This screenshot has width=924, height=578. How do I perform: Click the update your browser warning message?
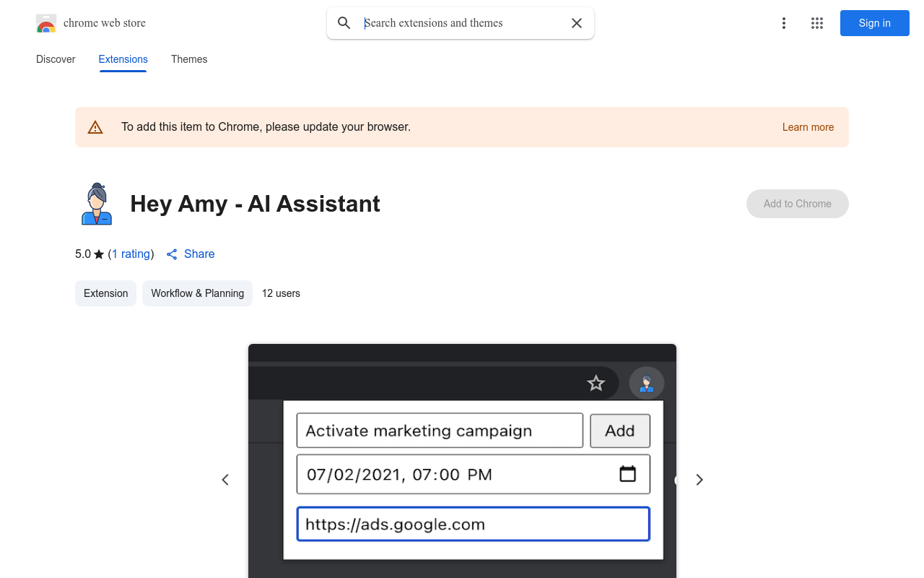click(x=266, y=127)
